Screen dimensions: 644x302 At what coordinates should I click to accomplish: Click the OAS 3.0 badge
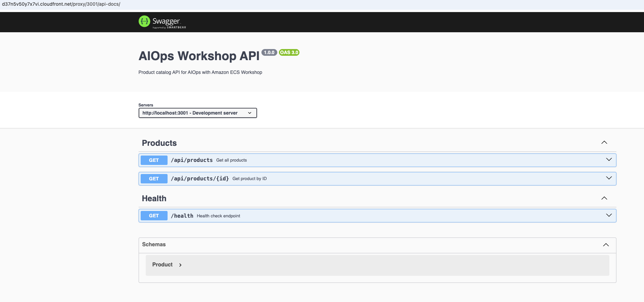289,52
